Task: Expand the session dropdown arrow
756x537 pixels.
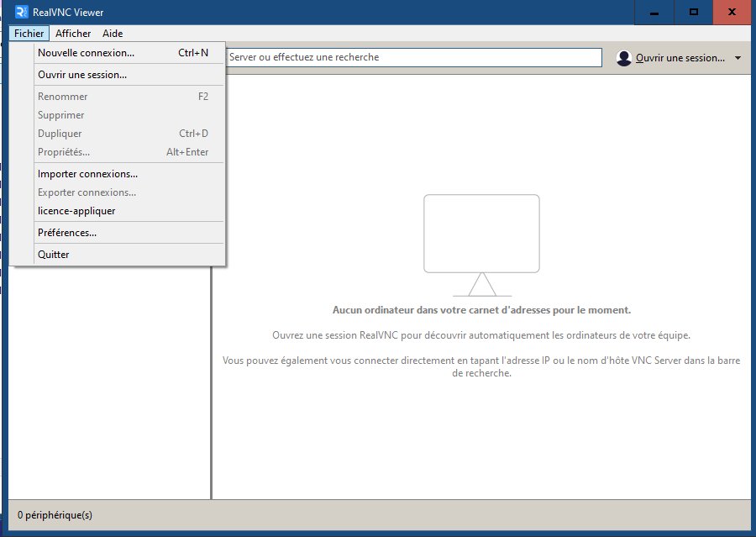Action: (x=738, y=58)
